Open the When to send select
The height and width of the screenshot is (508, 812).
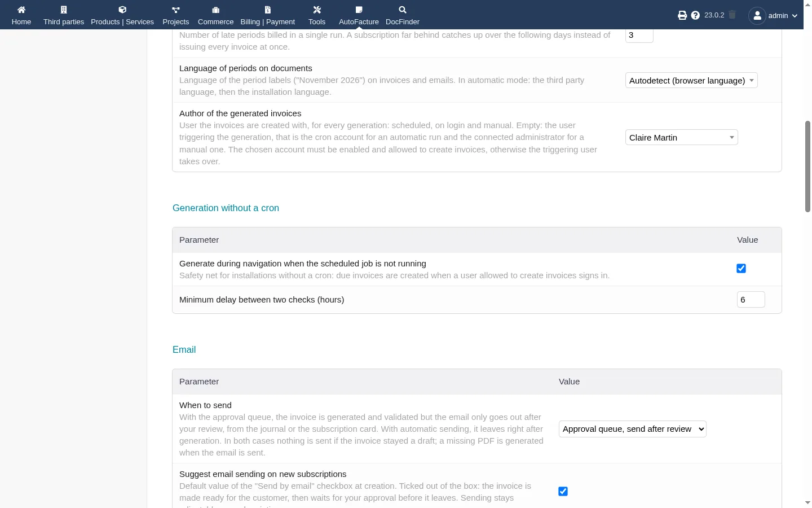633,429
